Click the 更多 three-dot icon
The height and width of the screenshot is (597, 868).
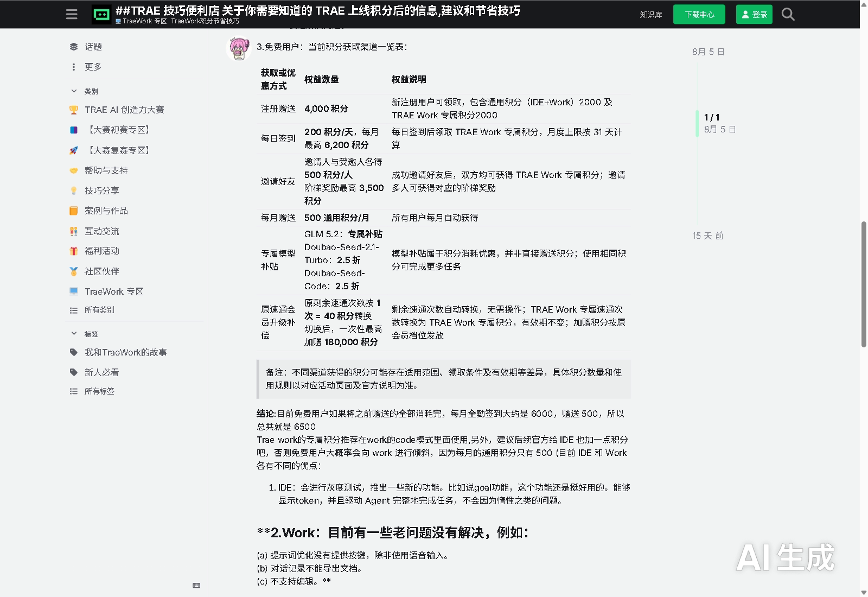[x=74, y=67]
